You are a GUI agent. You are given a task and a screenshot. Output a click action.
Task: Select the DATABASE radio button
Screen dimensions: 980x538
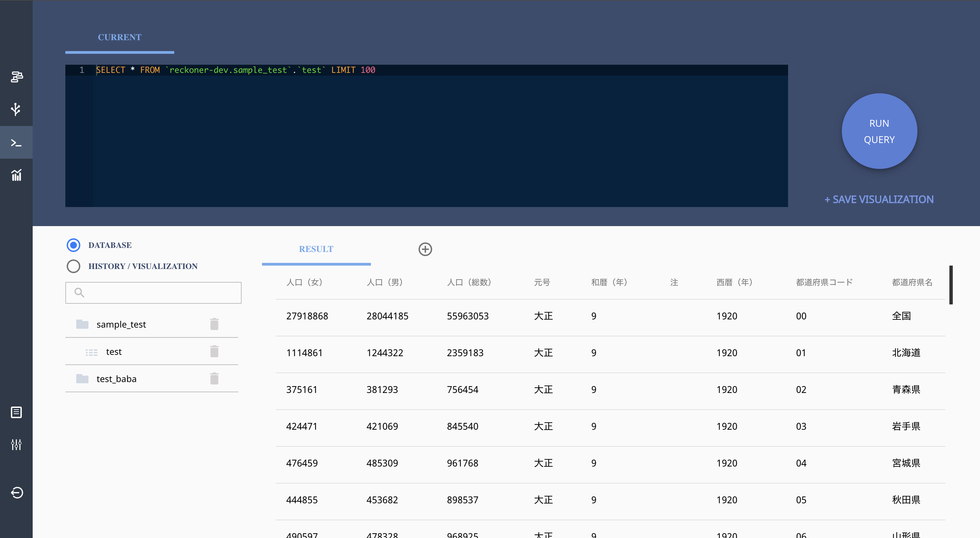click(x=73, y=245)
